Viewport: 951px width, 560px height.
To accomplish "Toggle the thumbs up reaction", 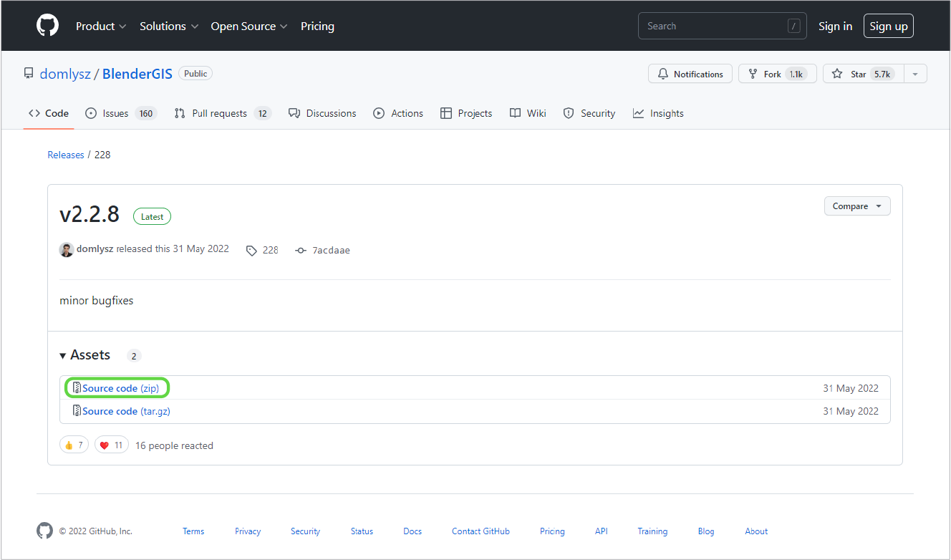I will (x=74, y=445).
